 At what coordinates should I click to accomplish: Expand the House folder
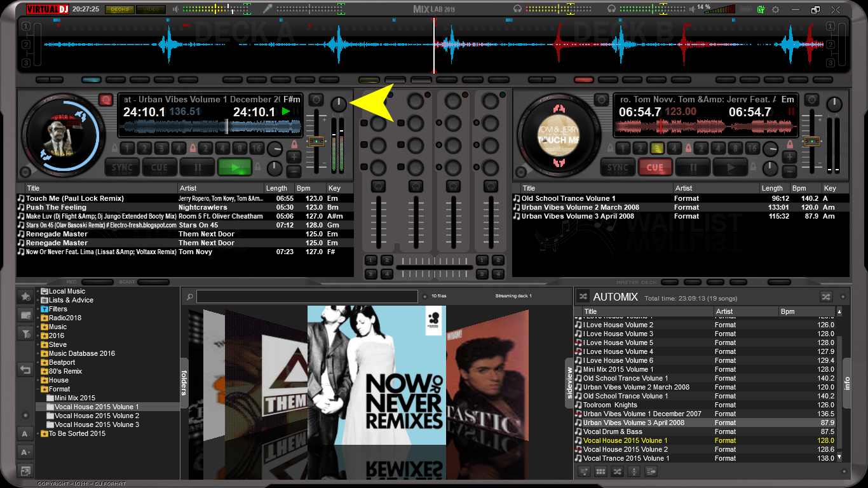coord(38,381)
